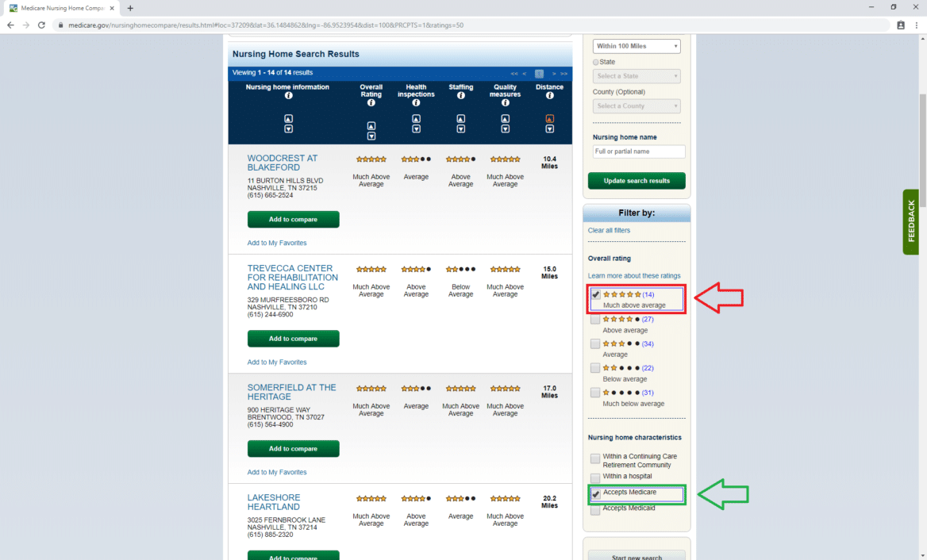Screen dimensions: 927x560
Task: Reload page with browser refresh icon
Action: 41,25
